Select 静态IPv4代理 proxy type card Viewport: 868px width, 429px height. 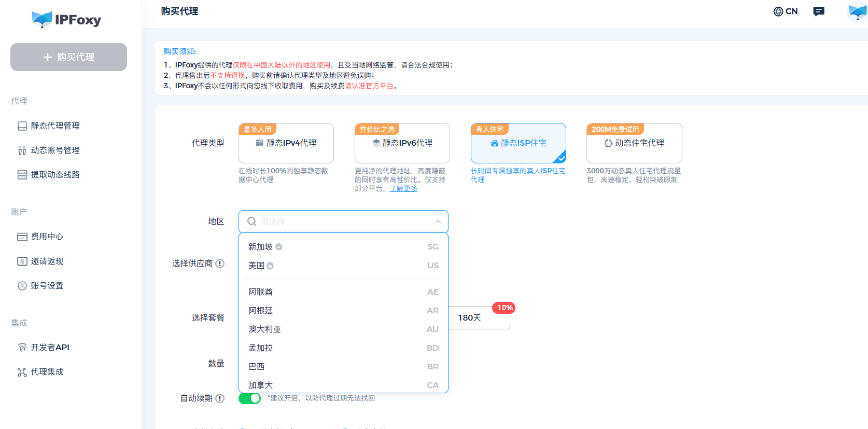(x=286, y=143)
